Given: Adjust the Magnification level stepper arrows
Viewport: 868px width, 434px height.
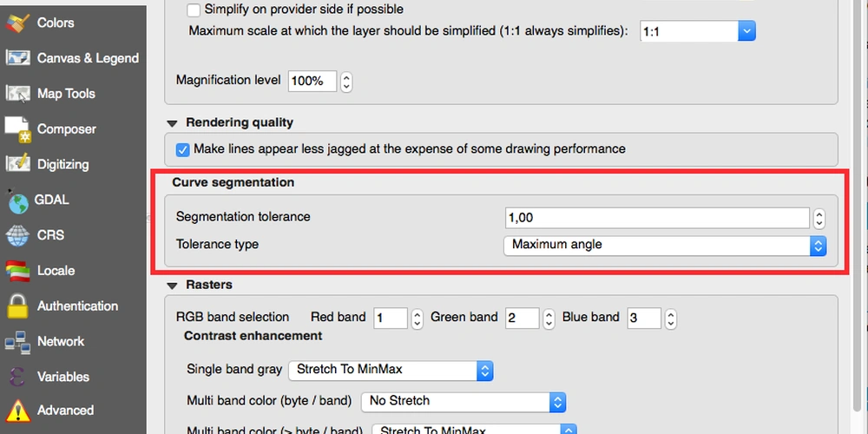Looking at the screenshot, I should 346,82.
